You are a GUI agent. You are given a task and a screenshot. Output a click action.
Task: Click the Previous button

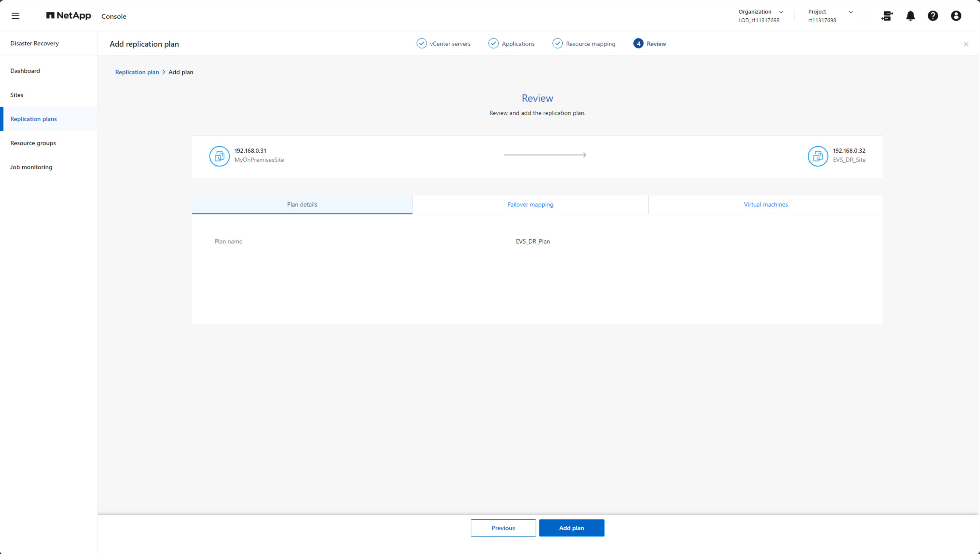click(503, 528)
